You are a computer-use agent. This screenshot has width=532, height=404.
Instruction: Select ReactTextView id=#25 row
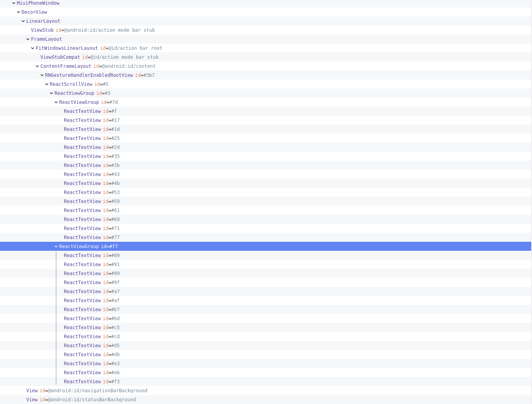click(266, 138)
